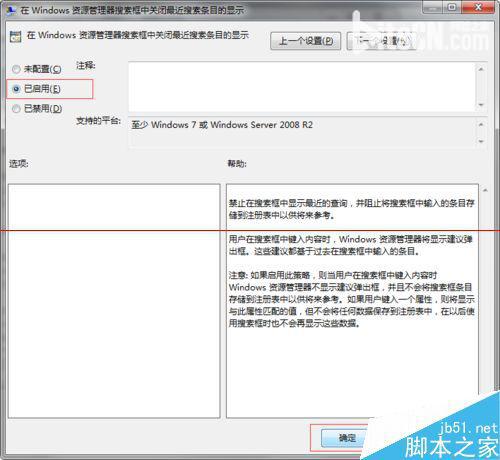The image size is (500, 460).
Task: Click inside the 注释 comment text box
Action: point(302,87)
